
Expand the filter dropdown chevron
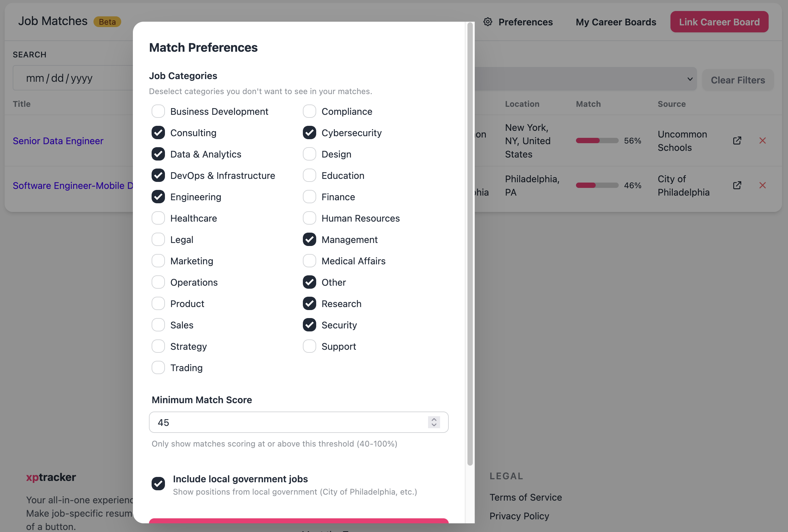(x=690, y=79)
